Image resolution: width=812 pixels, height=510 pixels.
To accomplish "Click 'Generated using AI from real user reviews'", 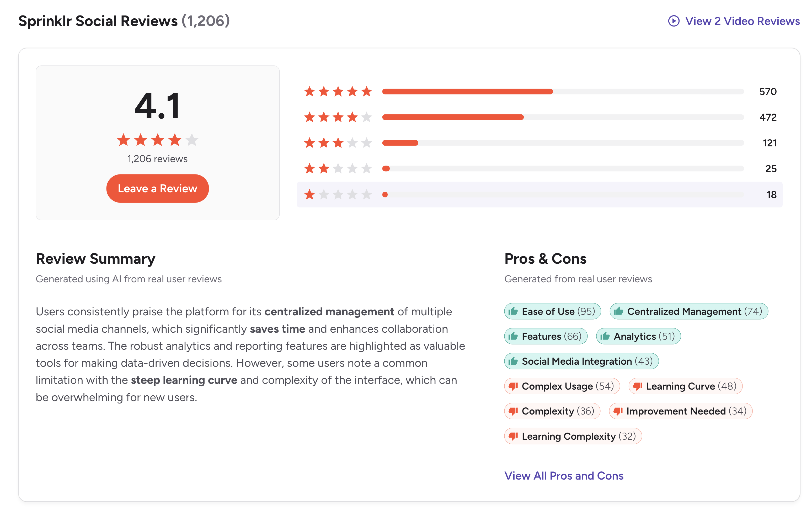I will point(129,279).
